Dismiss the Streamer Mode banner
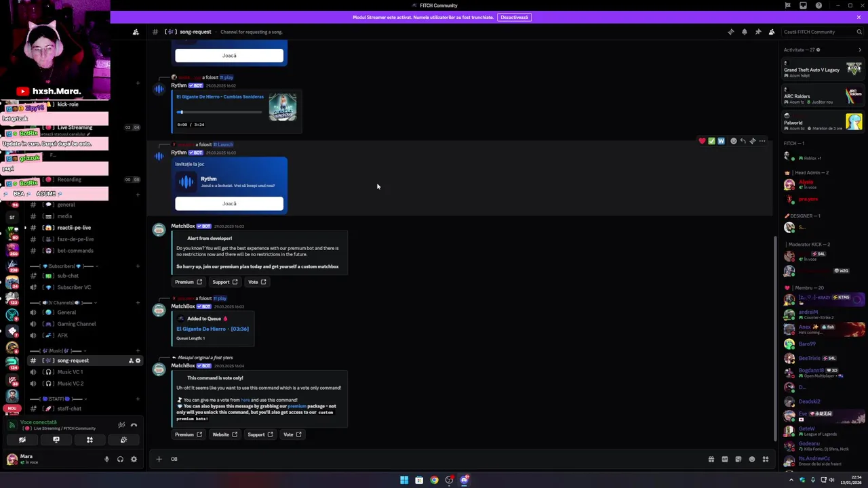Image resolution: width=868 pixels, height=488 pixels. pyautogui.click(x=859, y=17)
